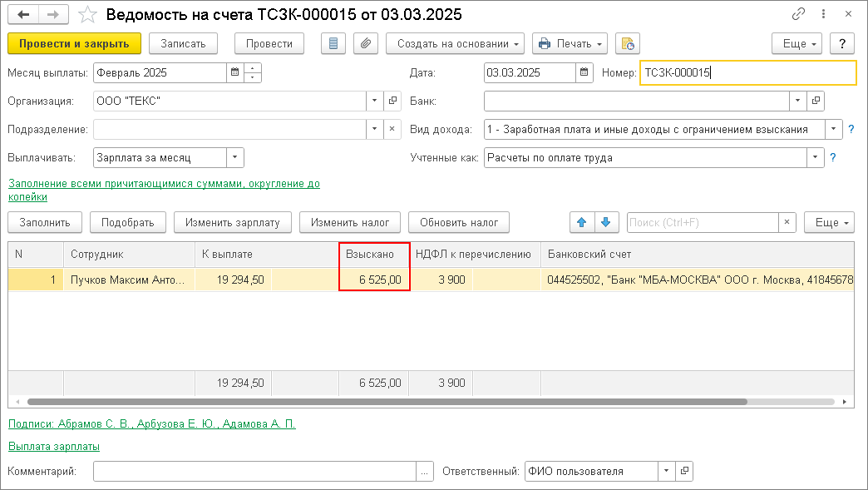Open calendar picker for Дата field
Screen dimensions: 868x490
point(584,72)
